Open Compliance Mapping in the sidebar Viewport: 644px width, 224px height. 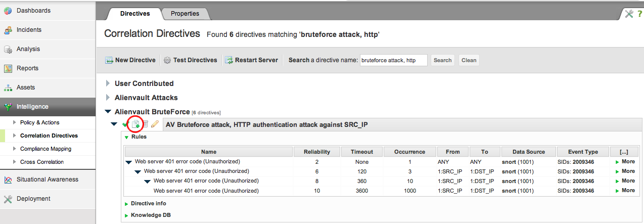pos(45,149)
